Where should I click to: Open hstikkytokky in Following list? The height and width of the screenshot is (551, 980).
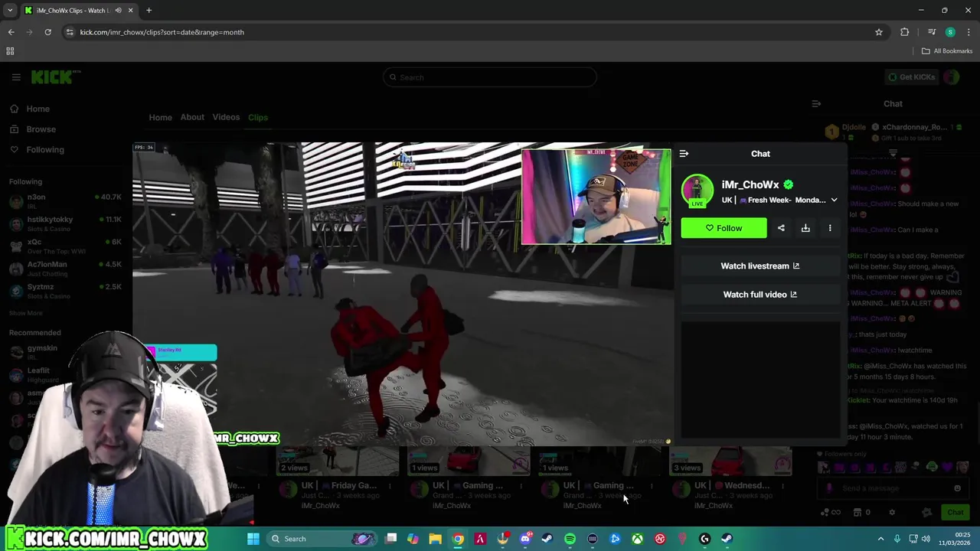tap(65, 223)
